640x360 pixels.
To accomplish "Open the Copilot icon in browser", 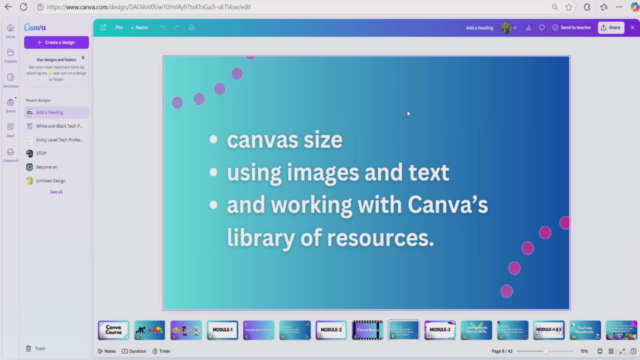I will [x=634, y=7].
